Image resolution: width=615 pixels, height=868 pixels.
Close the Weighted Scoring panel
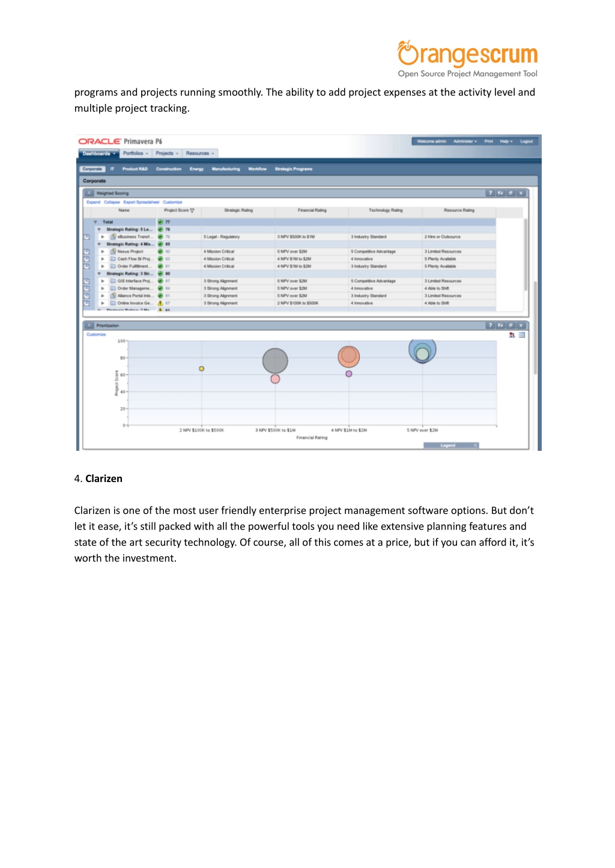[x=521, y=193]
